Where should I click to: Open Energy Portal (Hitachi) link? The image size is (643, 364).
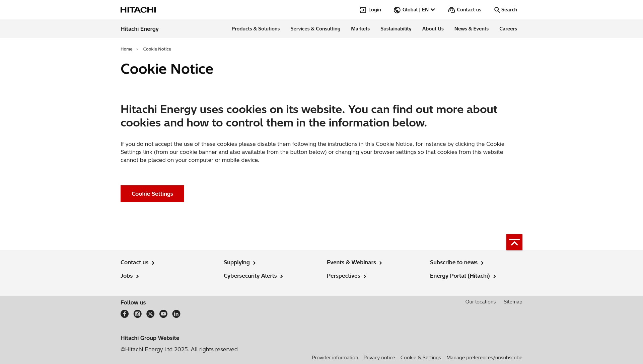tap(463, 276)
